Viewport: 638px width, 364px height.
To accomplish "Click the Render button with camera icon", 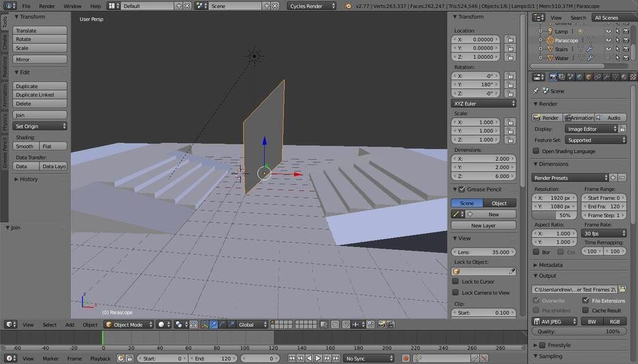I will 547,118.
